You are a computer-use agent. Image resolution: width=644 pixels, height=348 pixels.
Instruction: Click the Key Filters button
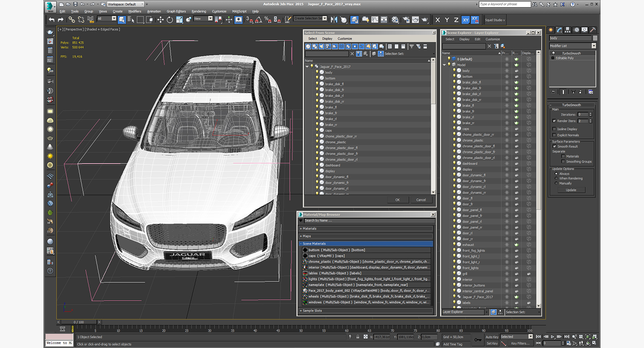click(x=520, y=343)
